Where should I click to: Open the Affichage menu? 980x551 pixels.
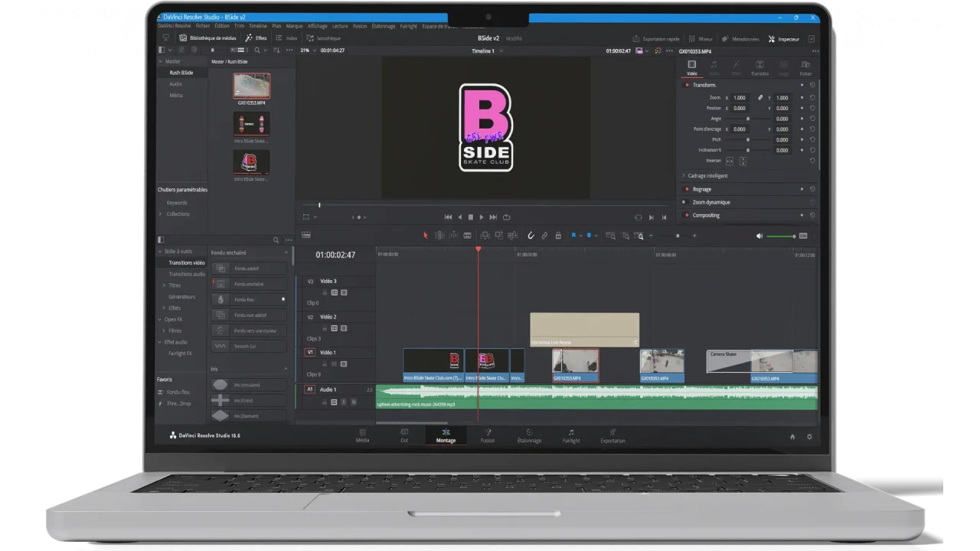[x=317, y=26]
